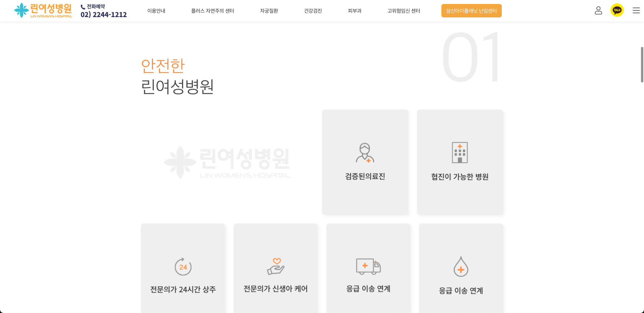
Task: Click the 전문의가 신생아 케어 label
Action: click(x=276, y=289)
